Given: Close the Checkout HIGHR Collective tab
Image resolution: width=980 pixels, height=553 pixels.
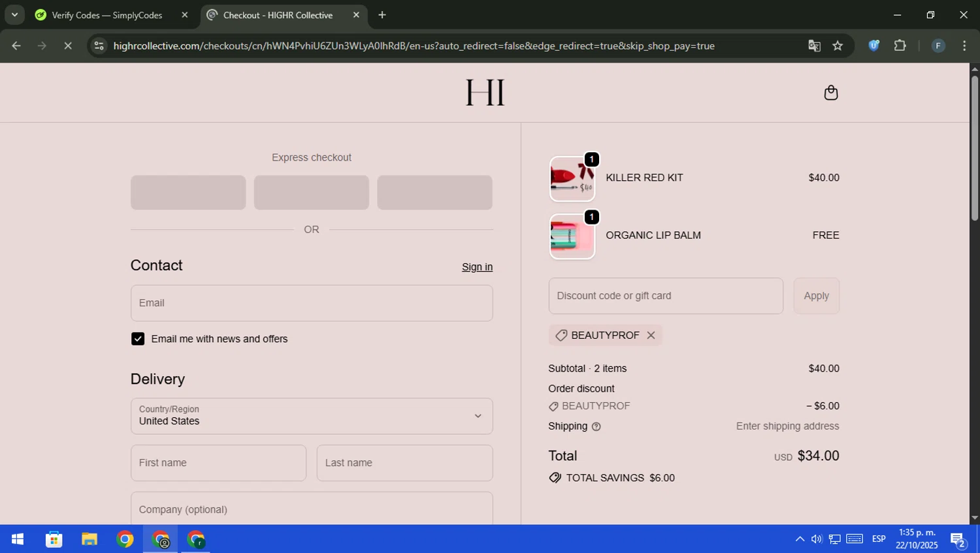Looking at the screenshot, I should [356, 15].
